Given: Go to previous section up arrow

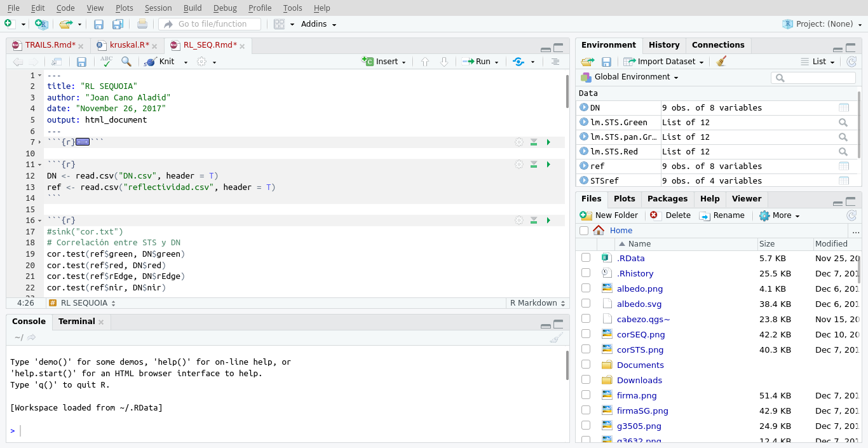Looking at the screenshot, I should pyautogui.click(x=425, y=62).
